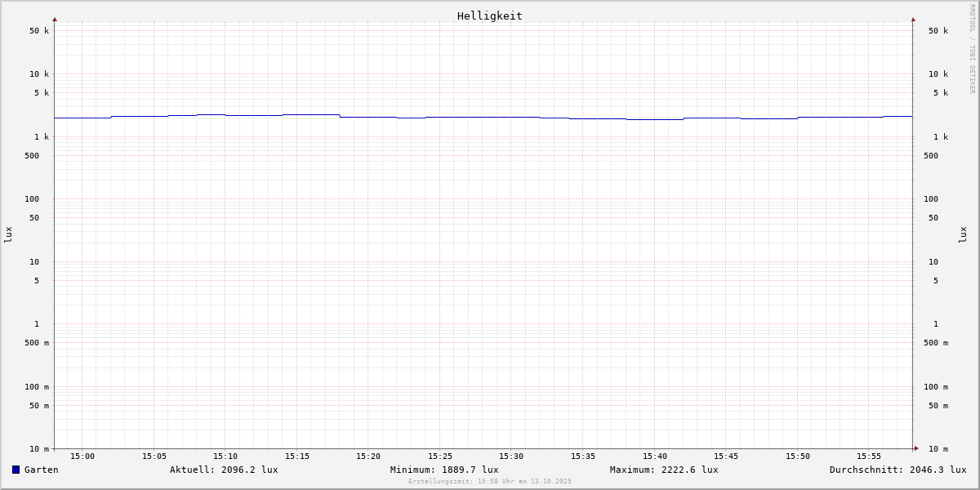Viewport: 980px width, 490px height.
Task: Click the RRDTOOL / TOBI OETIKER watermark
Action: (x=972, y=49)
